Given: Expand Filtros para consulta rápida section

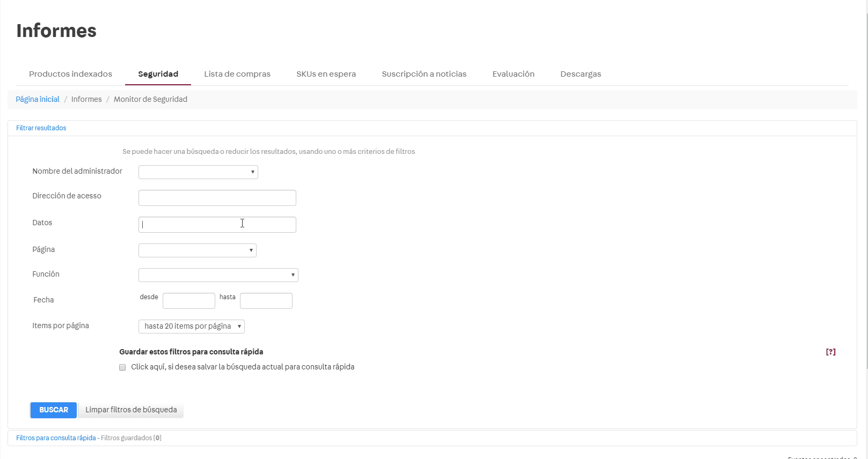Looking at the screenshot, I should point(56,438).
